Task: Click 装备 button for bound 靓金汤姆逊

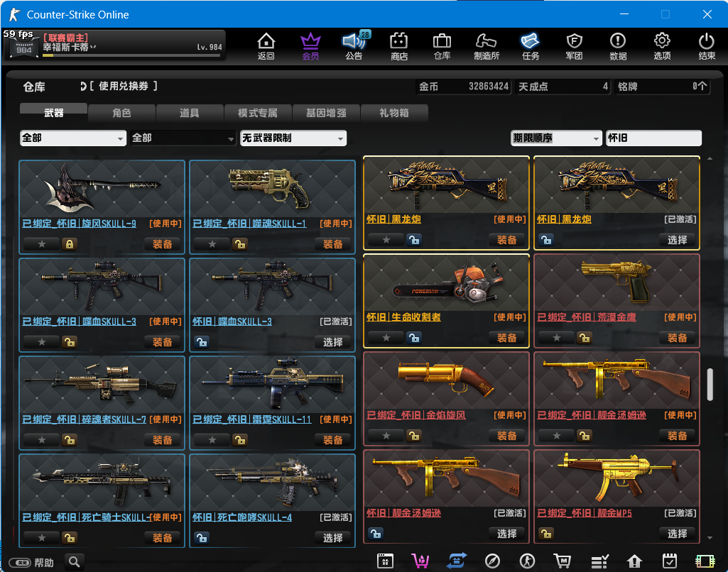Action: click(x=678, y=436)
